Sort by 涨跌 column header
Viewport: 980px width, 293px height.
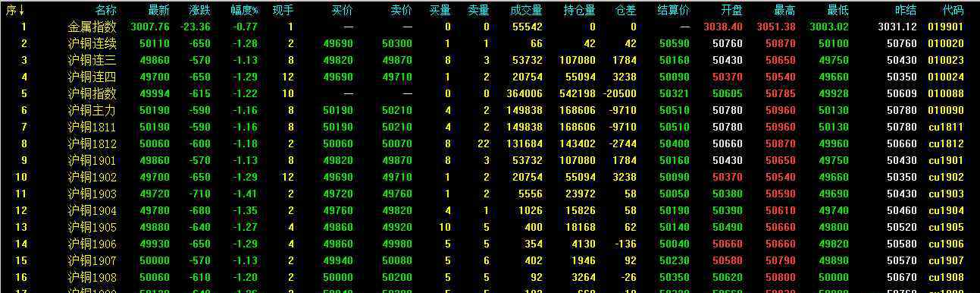click(200, 11)
